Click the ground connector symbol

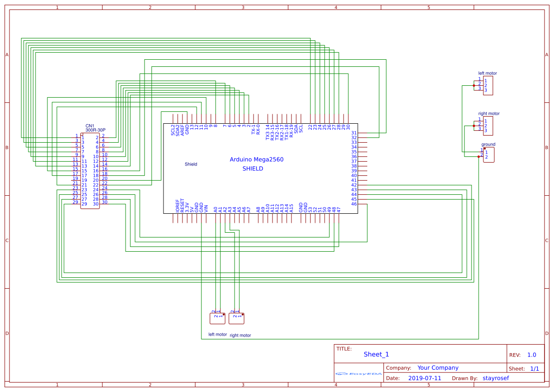[x=489, y=154]
